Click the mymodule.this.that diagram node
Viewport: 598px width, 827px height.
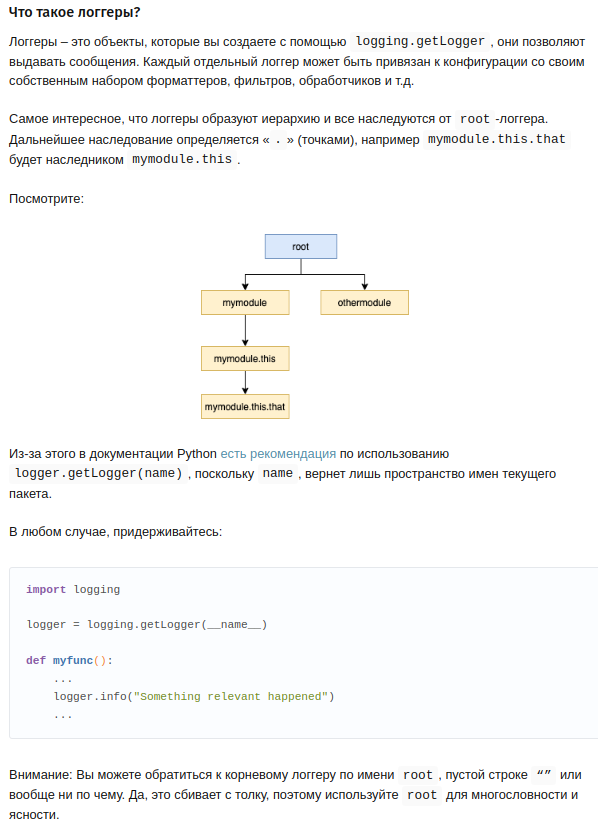click(245, 407)
